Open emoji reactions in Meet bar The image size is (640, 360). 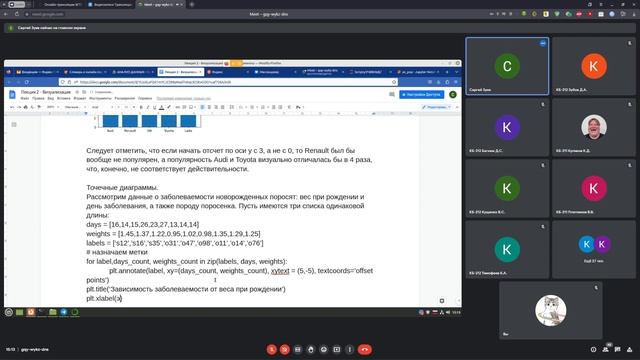pyautogui.click(x=324, y=349)
